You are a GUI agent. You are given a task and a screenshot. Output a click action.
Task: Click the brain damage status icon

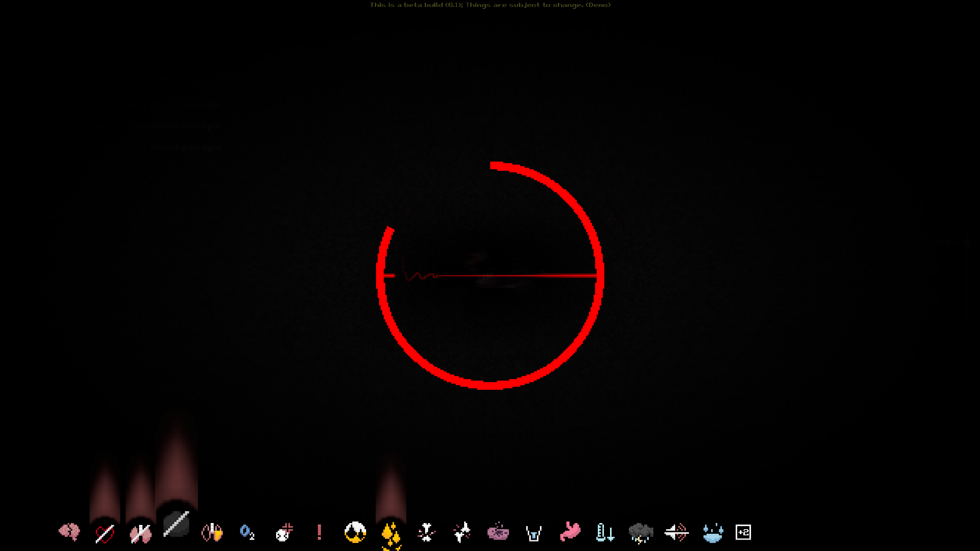pos(69,532)
